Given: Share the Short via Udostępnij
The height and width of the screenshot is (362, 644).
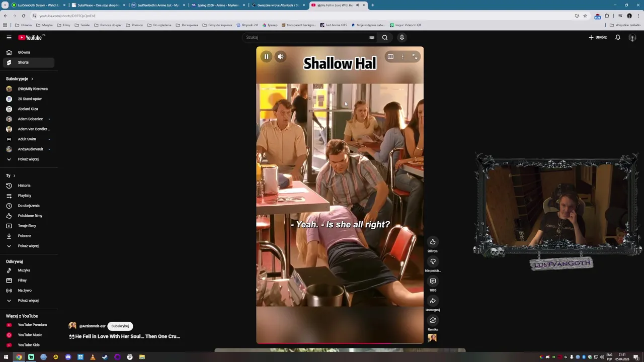Looking at the screenshot, I should point(433,301).
